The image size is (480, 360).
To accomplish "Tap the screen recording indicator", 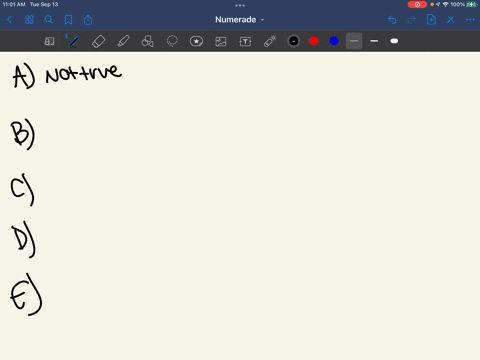I will (x=417, y=4).
